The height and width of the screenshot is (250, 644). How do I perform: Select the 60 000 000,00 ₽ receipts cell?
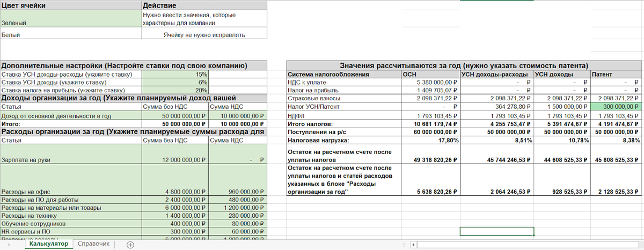tap(430, 131)
